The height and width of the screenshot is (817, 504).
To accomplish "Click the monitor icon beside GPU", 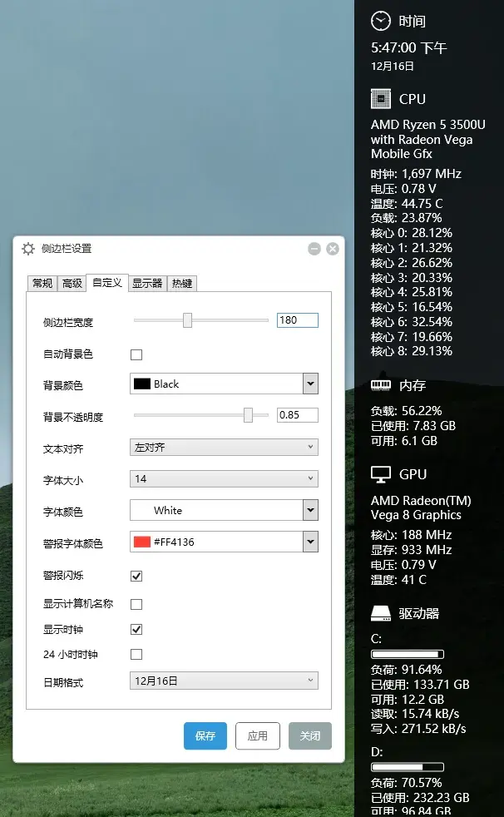I will (381, 474).
